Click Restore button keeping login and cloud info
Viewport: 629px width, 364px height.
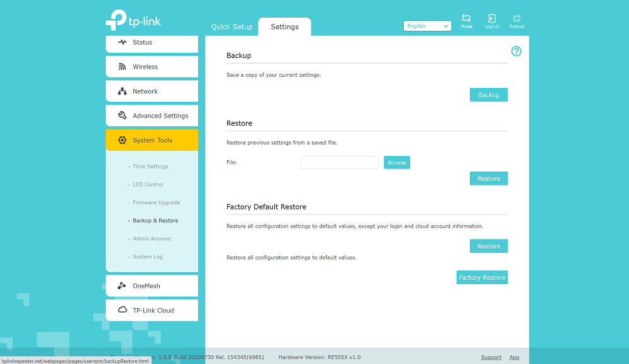click(x=489, y=246)
